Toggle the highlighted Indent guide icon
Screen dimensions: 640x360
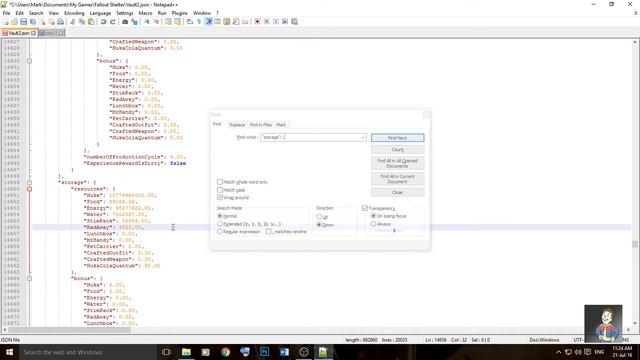click(209, 22)
